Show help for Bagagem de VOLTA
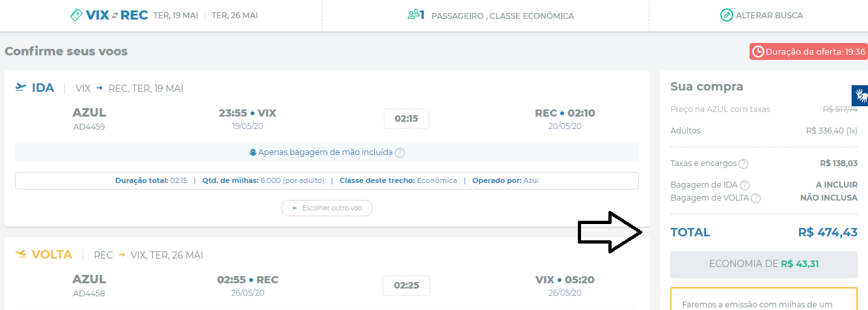 click(755, 198)
